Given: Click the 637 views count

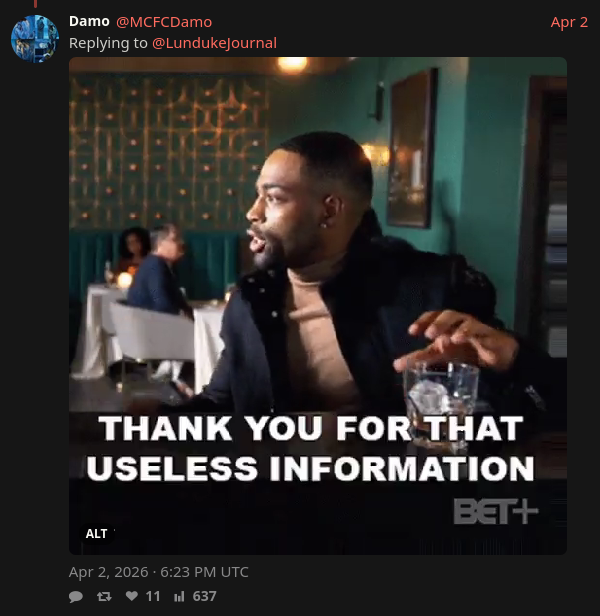Looking at the screenshot, I should [204, 596].
